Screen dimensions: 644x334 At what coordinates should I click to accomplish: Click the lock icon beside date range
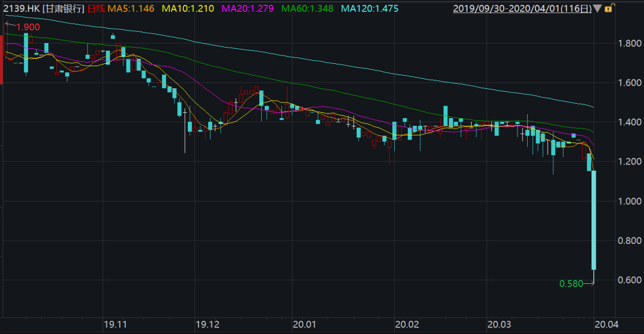[x=609, y=8]
